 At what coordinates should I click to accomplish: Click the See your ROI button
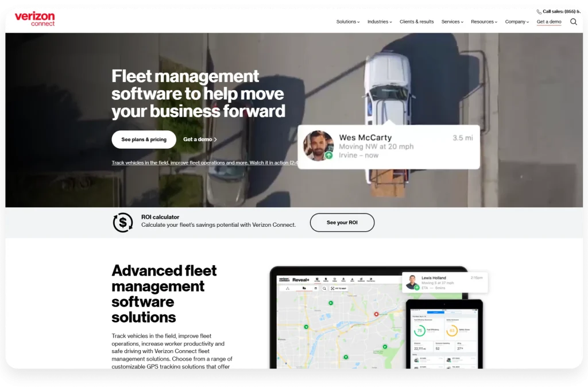tap(342, 222)
